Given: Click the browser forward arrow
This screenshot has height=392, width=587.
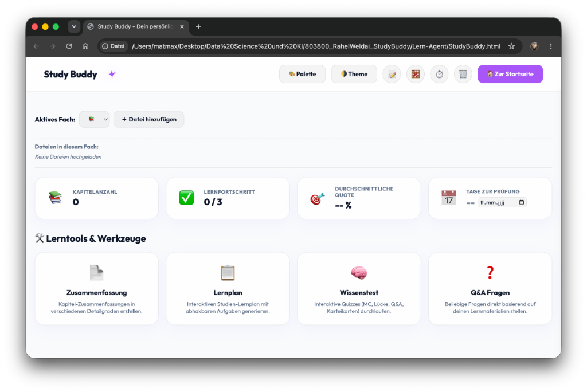Looking at the screenshot, I should click(52, 46).
